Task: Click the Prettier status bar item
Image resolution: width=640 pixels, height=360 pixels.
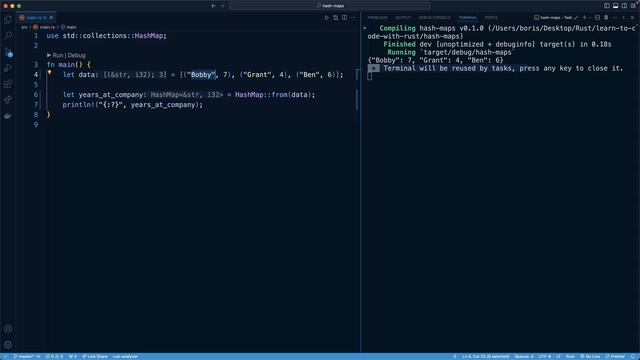Action: click(x=615, y=356)
